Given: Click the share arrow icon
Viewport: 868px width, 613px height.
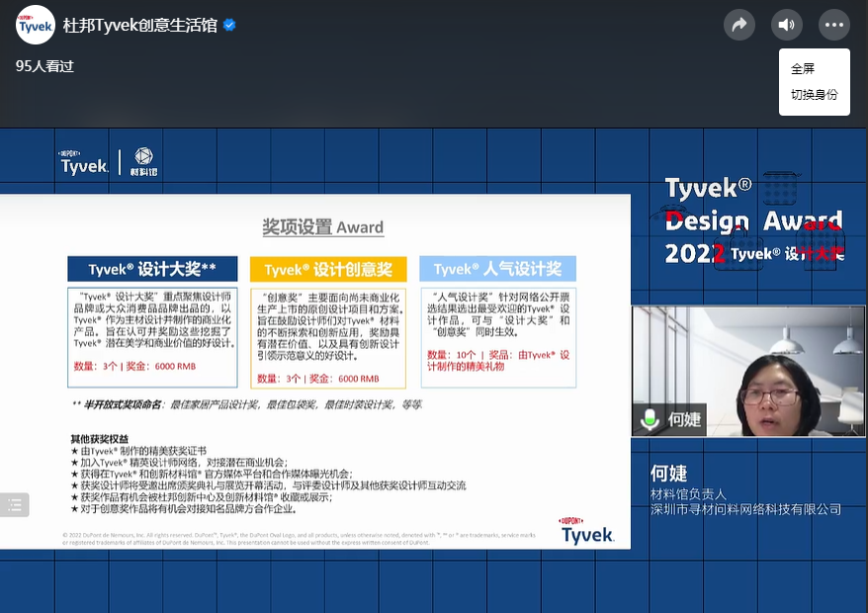Looking at the screenshot, I should pos(739,25).
